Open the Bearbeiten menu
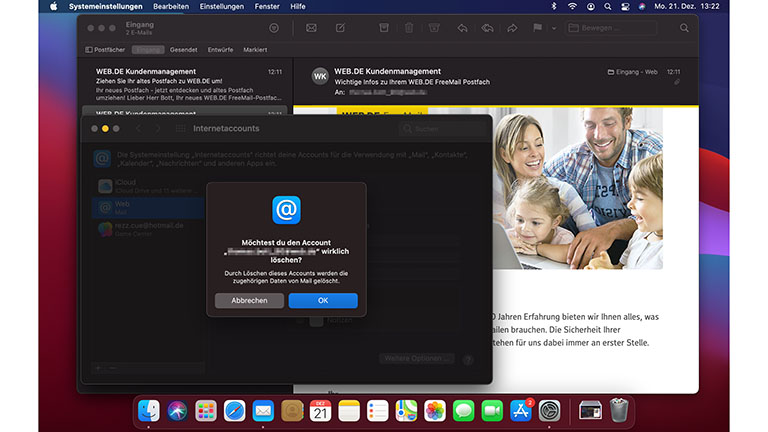Screen dimensions: 768x432 pyautogui.click(x=171, y=6)
